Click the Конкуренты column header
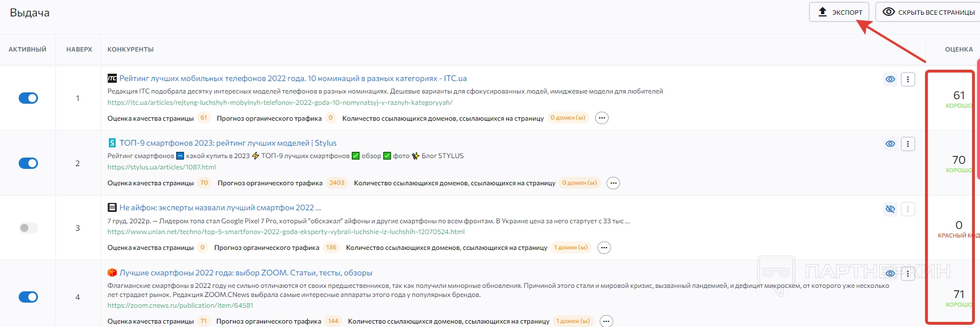980x327 pixels. click(130, 49)
